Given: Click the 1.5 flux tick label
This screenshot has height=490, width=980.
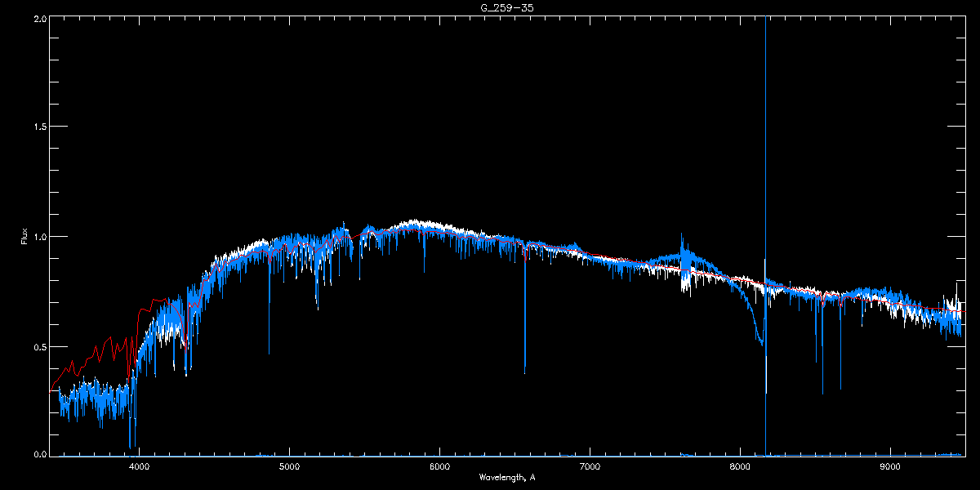Looking at the screenshot, I should pos(39,127).
